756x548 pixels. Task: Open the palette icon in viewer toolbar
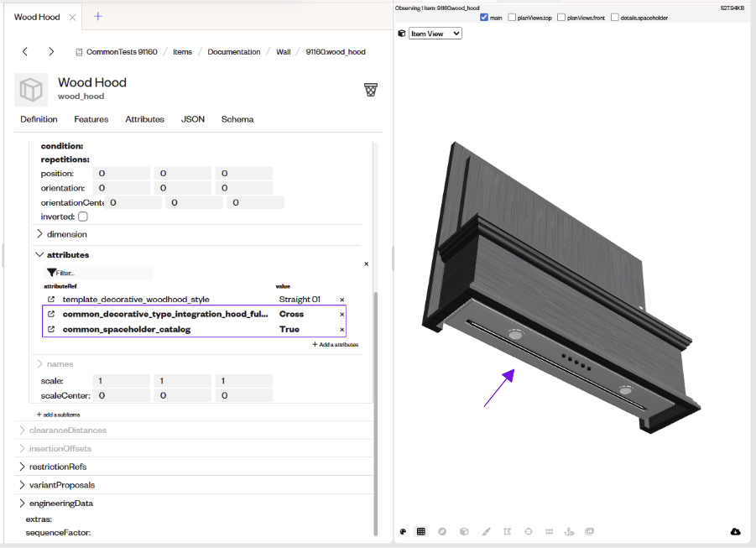click(x=403, y=531)
